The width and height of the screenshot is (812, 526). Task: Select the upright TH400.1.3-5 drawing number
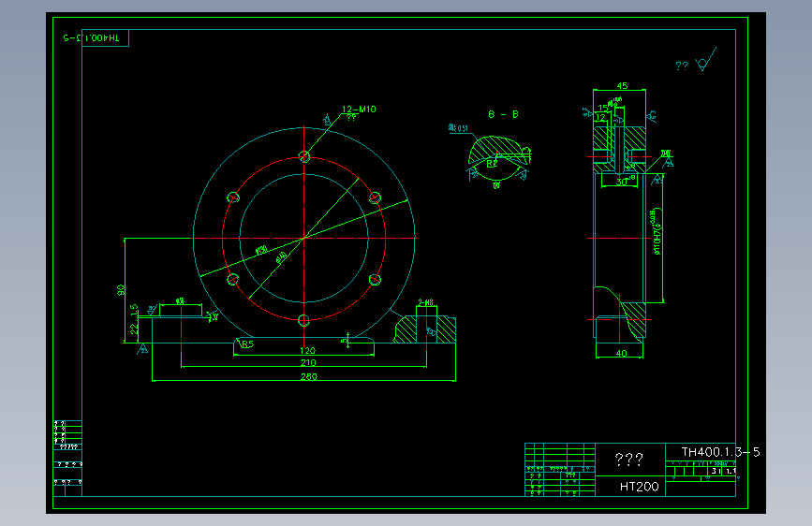pyautogui.click(x=720, y=452)
